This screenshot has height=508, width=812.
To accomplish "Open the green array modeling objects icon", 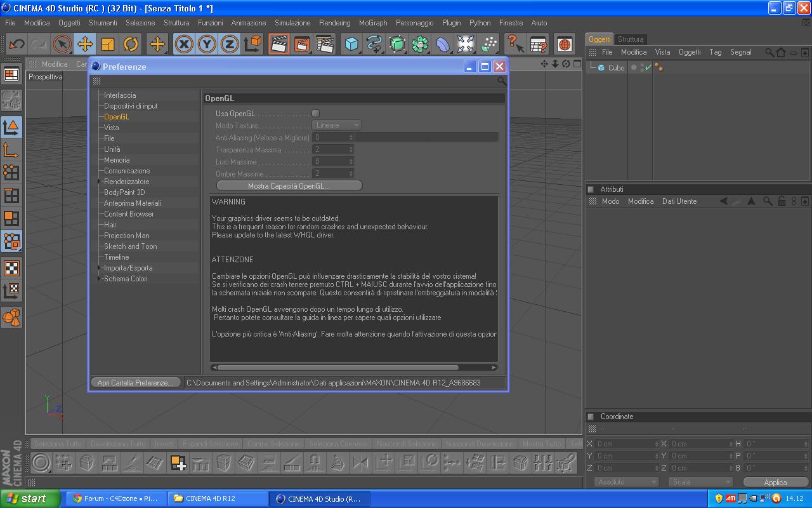I will click(x=420, y=44).
